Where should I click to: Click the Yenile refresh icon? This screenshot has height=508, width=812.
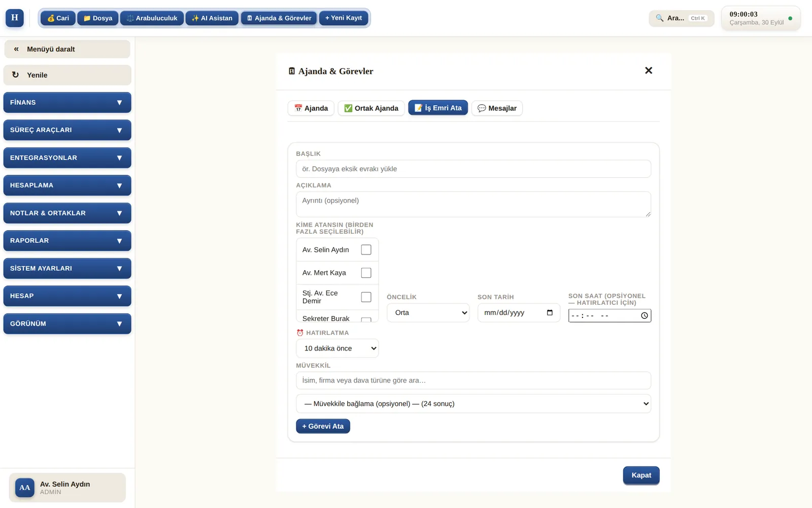pos(15,75)
